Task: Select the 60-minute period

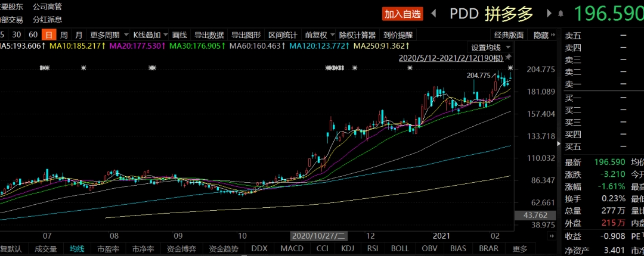Action: point(33,35)
